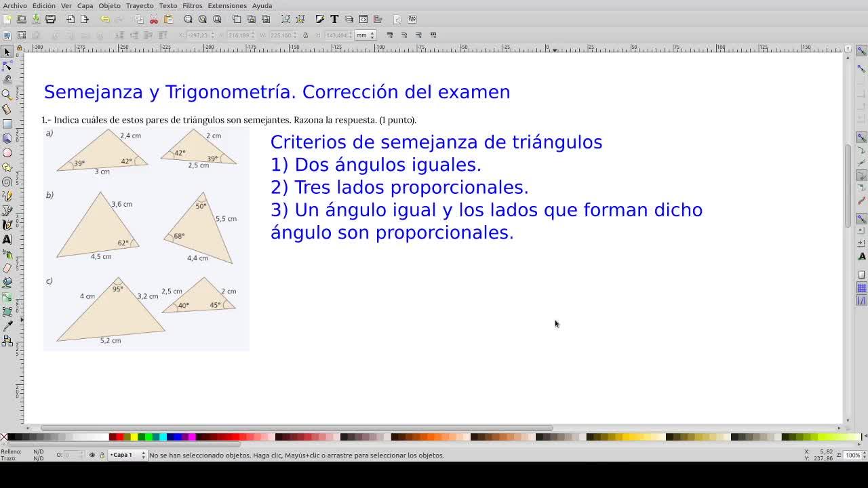Select the arrow Selector tool
The width and height of the screenshot is (868, 488).
pos(7,52)
